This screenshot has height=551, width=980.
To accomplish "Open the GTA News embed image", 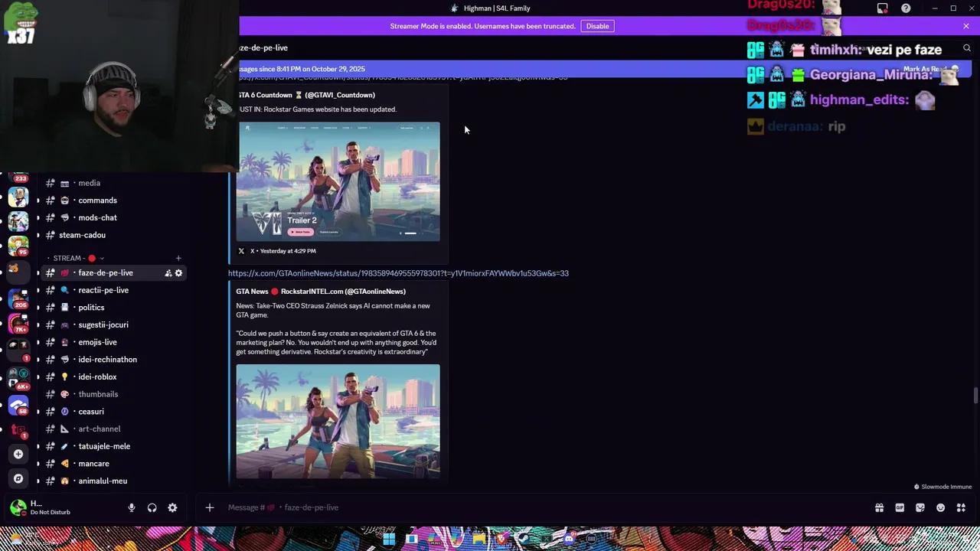I will coord(338,421).
